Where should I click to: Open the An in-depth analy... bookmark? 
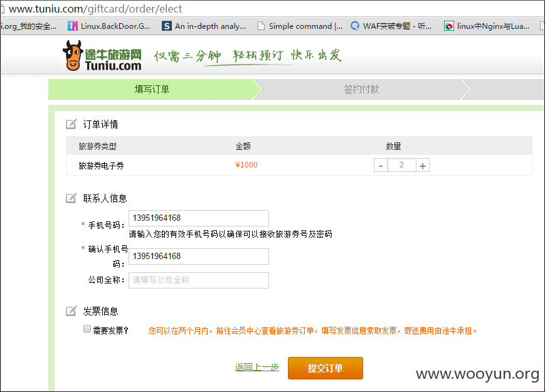[x=204, y=26]
